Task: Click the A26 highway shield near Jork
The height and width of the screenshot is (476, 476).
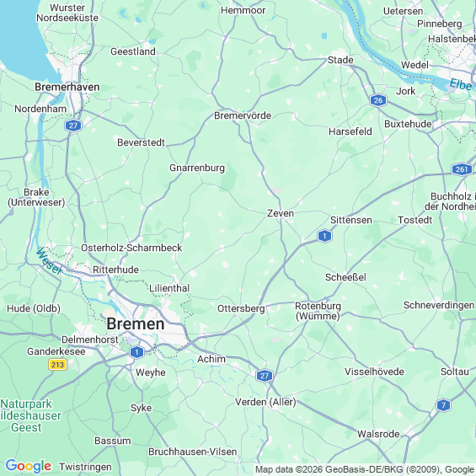Action: click(378, 100)
